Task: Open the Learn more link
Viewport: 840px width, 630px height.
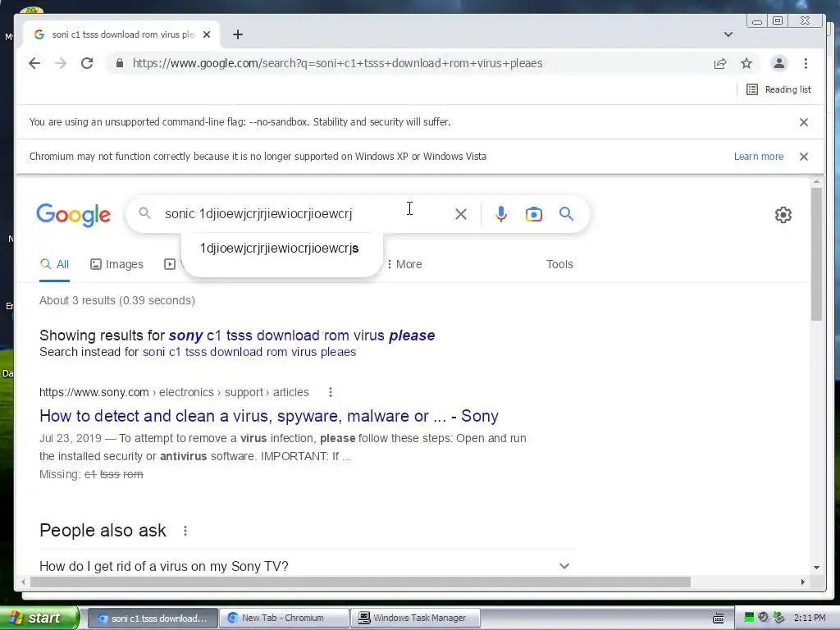Action: pyautogui.click(x=759, y=157)
